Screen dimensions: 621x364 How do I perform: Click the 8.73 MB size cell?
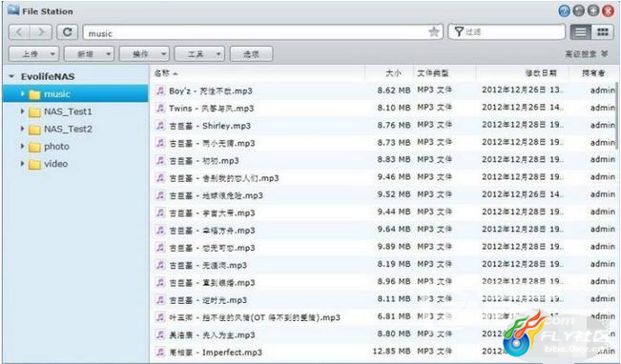click(394, 142)
